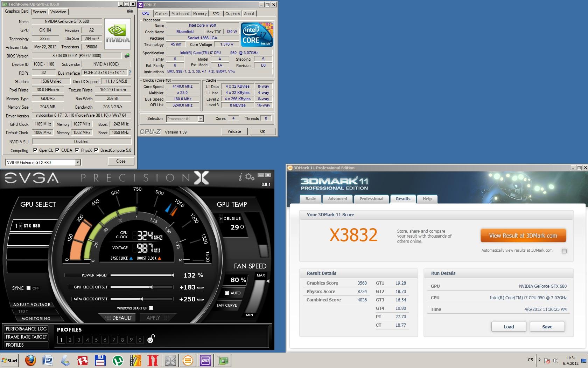The image size is (588, 368).
Task: Toggle the OpenCL checkbox
Action: pos(35,150)
